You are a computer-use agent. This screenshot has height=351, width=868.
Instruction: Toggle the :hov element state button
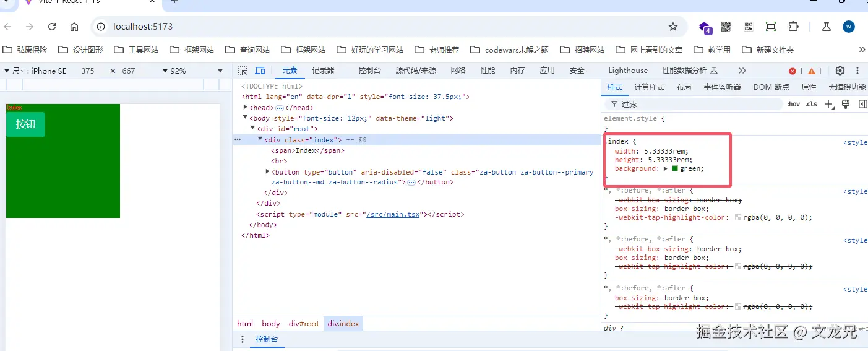(x=793, y=104)
